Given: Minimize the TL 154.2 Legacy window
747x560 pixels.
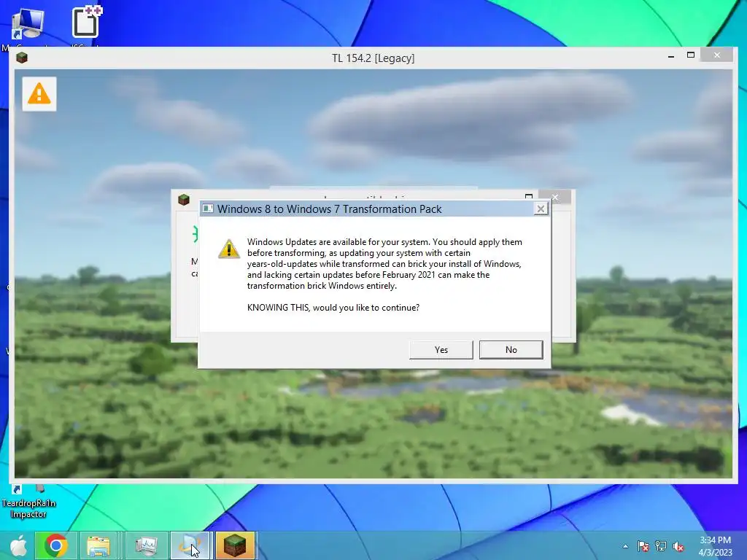Looking at the screenshot, I should [x=671, y=56].
